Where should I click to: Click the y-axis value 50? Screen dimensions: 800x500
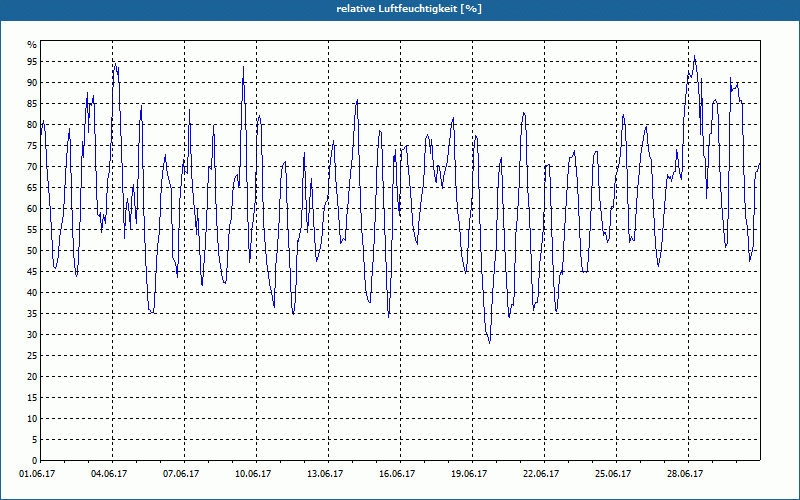tap(32, 251)
